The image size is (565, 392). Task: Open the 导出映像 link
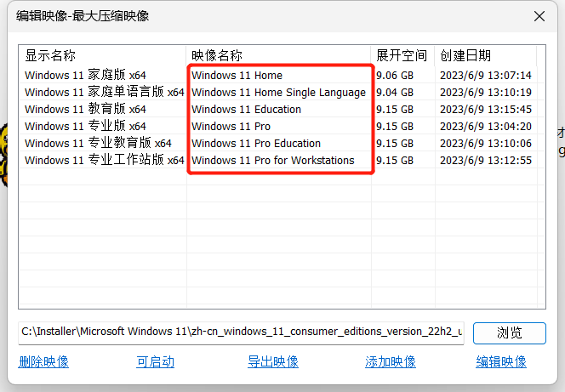pyautogui.click(x=272, y=361)
